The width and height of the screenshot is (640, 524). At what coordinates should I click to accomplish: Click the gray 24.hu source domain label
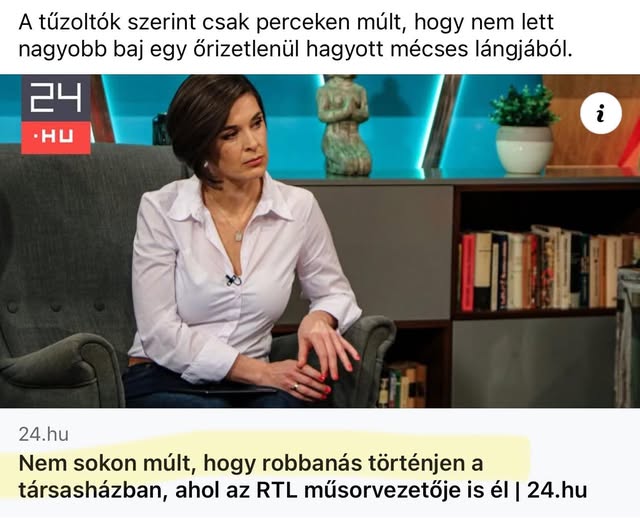43,434
